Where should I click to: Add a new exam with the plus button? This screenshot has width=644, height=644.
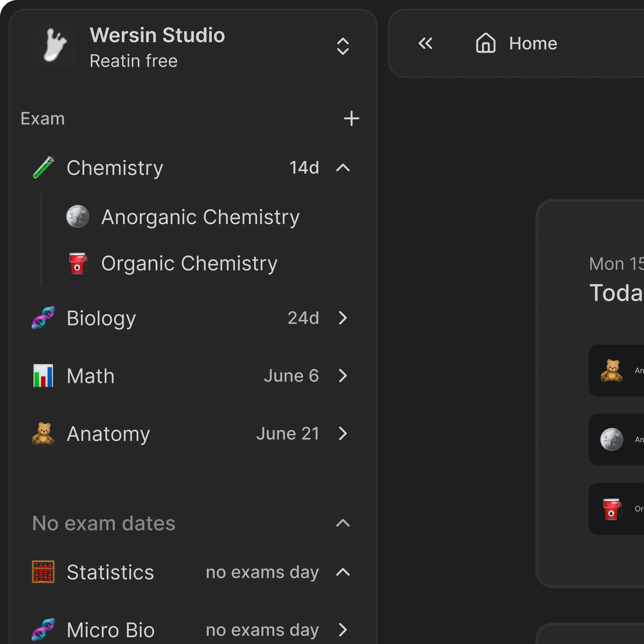351,119
